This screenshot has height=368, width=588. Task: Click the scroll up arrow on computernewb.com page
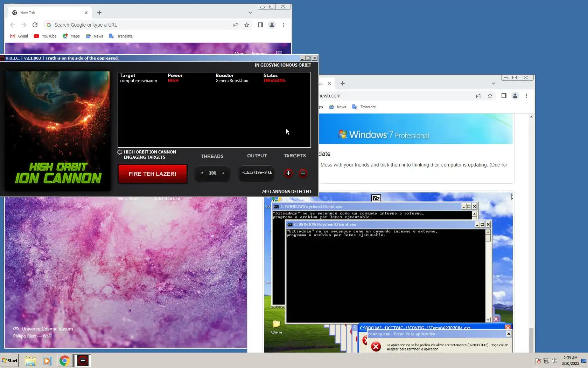tap(531, 117)
